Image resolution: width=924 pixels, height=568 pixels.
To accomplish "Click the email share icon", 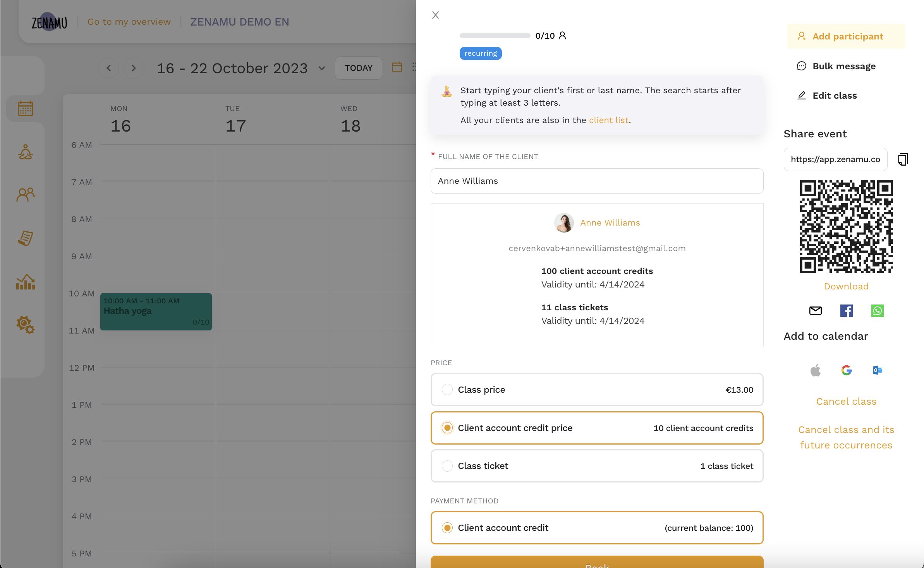I will click(815, 311).
